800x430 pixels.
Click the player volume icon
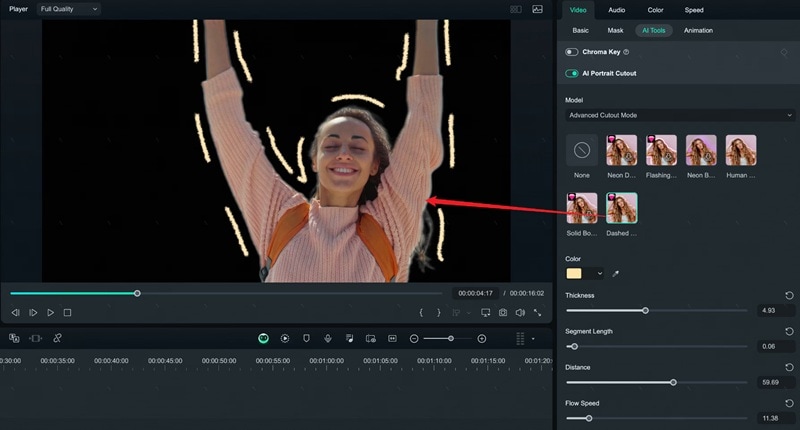520,313
